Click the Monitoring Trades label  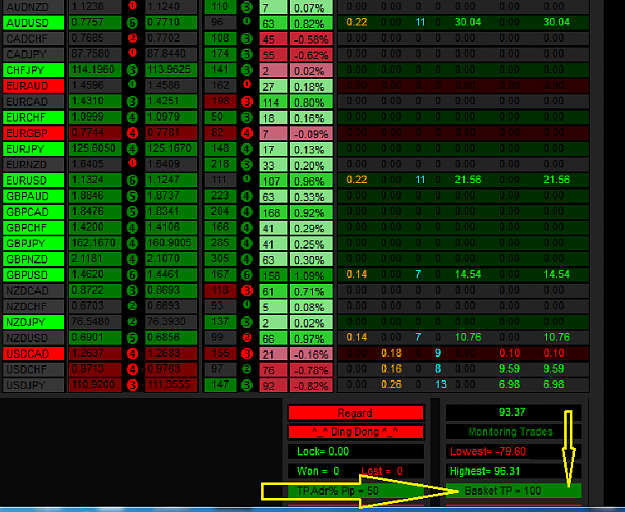(511, 432)
